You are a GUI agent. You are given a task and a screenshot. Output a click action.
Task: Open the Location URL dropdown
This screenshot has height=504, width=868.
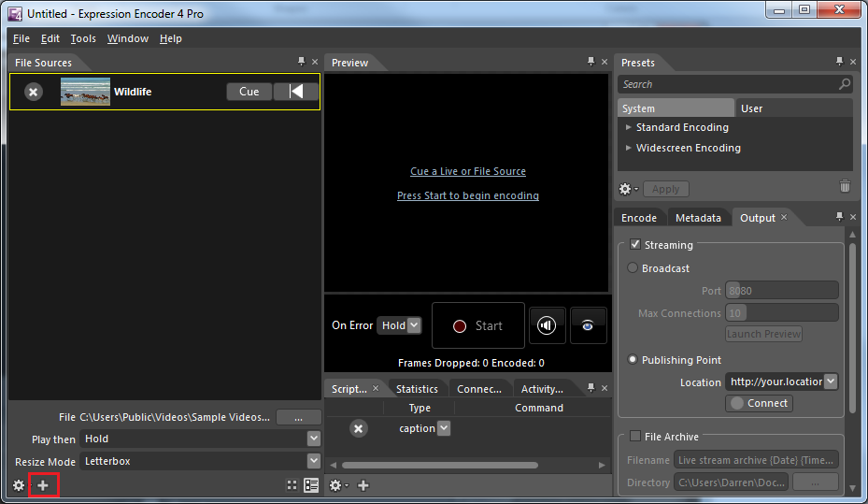(x=831, y=382)
